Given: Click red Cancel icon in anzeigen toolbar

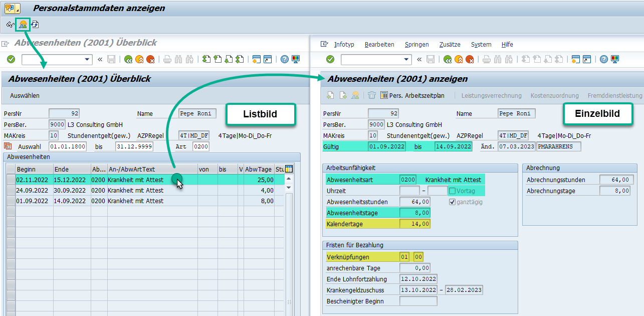Looking at the screenshot, I should click(470, 59).
